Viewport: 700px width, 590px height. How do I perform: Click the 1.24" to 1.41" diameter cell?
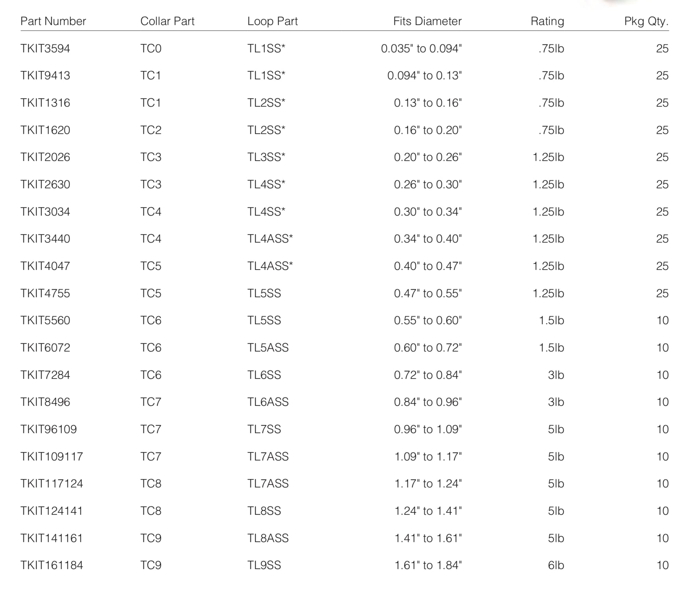click(x=428, y=511)
